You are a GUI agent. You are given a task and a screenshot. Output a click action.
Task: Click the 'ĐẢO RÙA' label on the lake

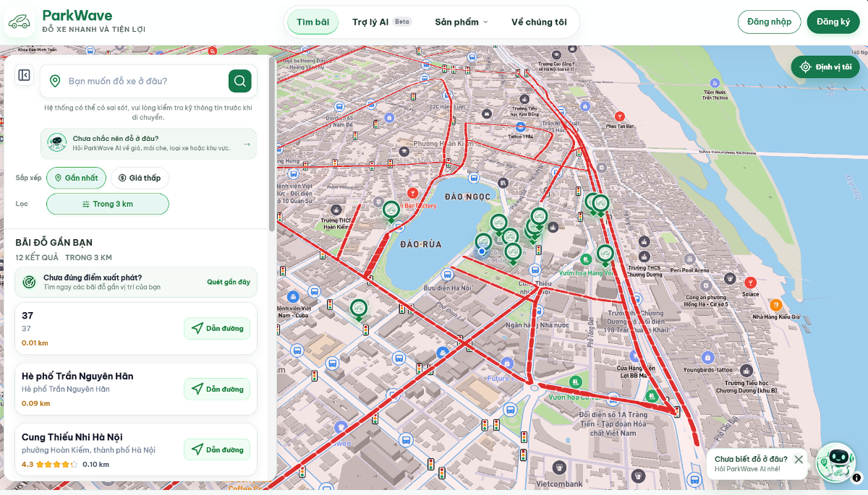click(x=420, y=244)
